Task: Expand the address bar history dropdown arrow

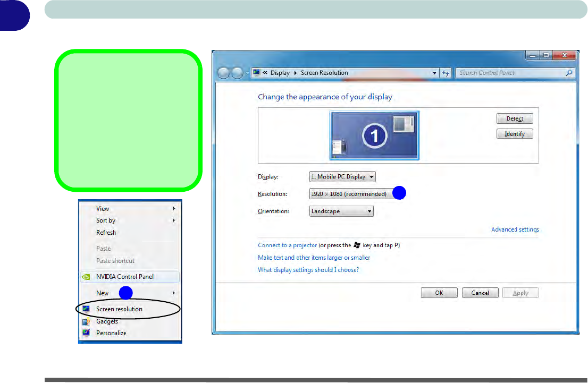Action: click(x=434, y=73)
